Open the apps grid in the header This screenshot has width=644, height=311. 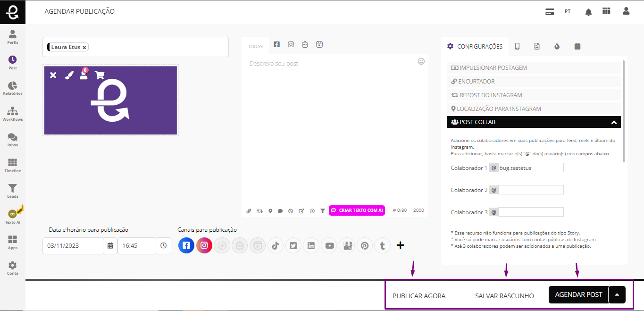[x=607, y=11]
